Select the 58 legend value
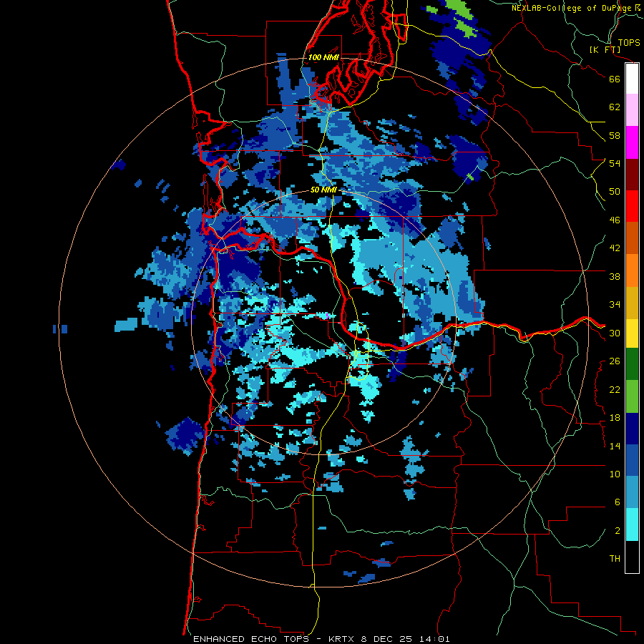 [x=615, y=135]
